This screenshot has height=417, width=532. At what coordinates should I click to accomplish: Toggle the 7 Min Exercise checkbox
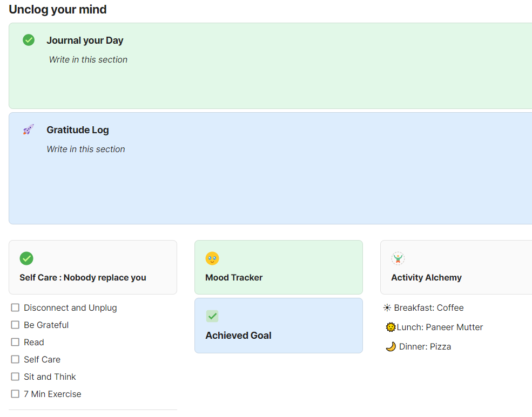pyautogui.click(x=15, y=394)
